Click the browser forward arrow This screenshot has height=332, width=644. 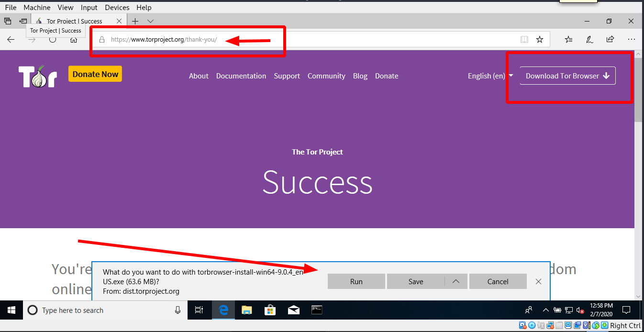(32, 40)
